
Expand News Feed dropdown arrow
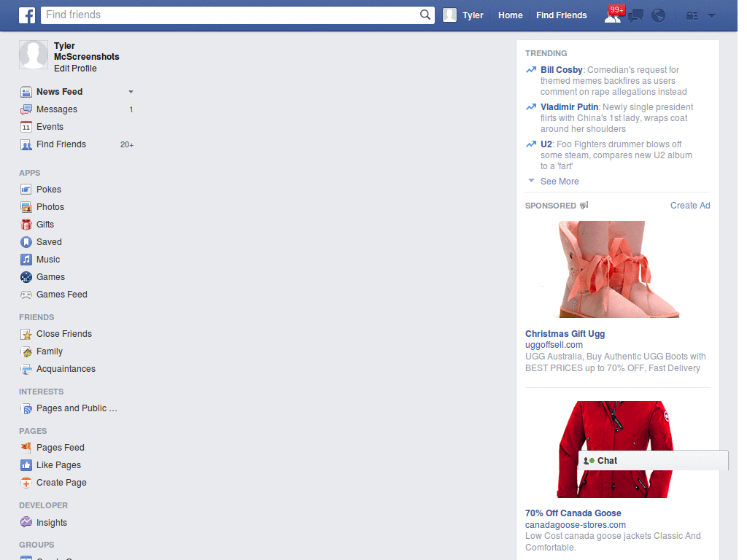click(x=131, y=92)
